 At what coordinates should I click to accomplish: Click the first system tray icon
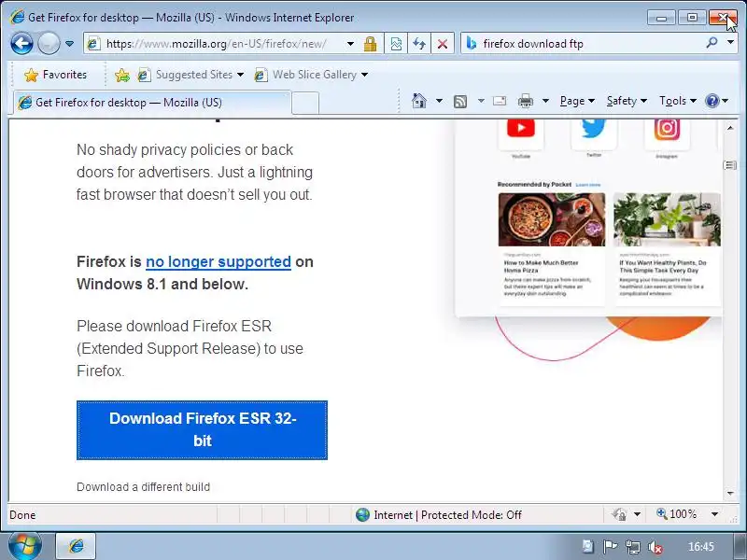coord(588,546)
